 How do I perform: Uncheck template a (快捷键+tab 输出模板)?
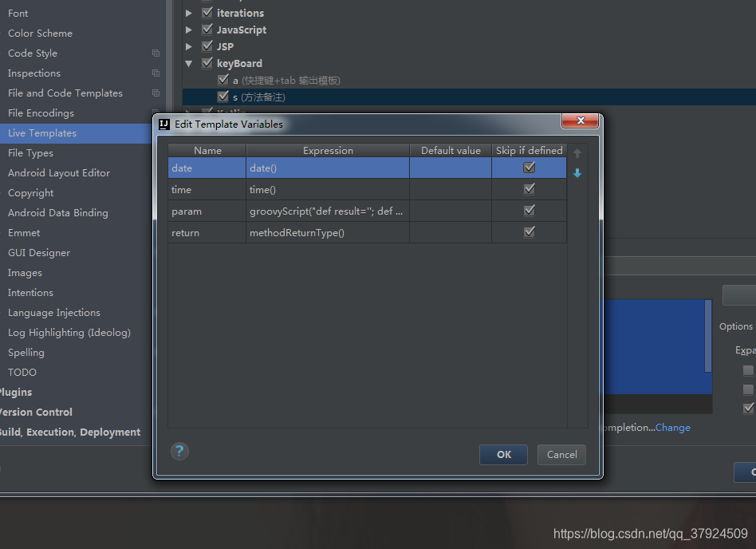(222, 80)
